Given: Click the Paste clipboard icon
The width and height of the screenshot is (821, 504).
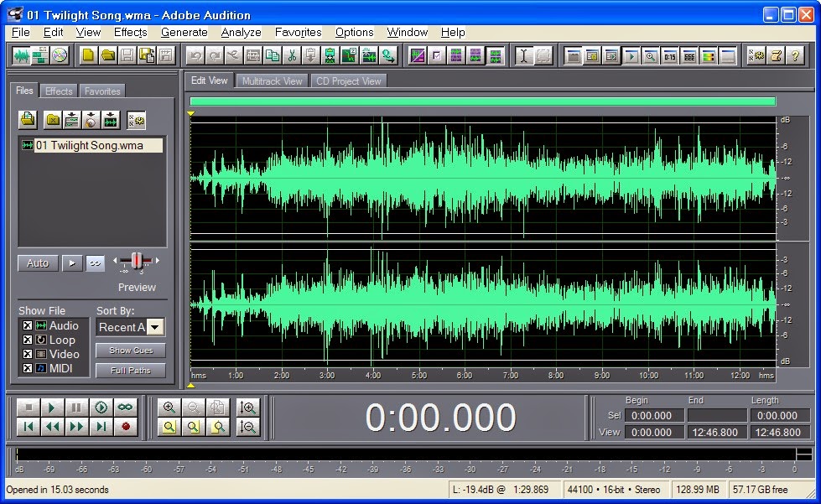Looking at the screenshot, I should 310,55.
